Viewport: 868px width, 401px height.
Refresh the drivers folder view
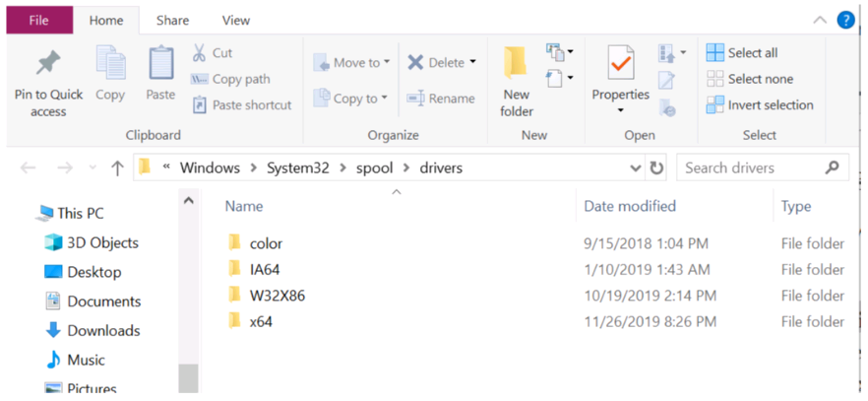click(656, 167)
